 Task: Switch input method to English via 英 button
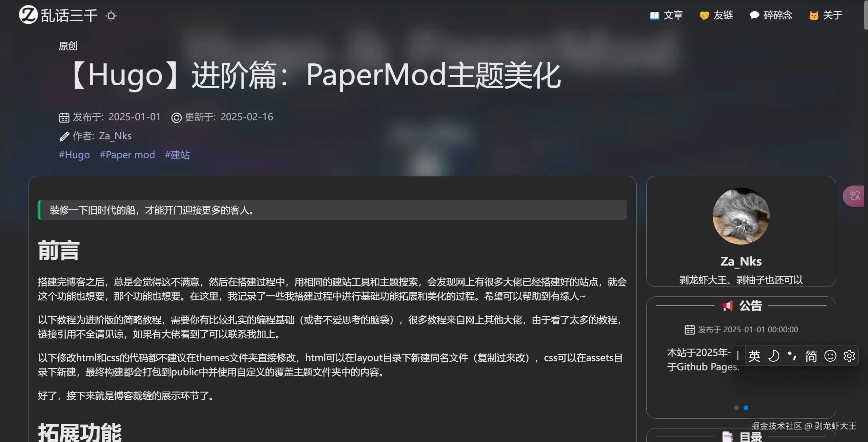(754, 356)
